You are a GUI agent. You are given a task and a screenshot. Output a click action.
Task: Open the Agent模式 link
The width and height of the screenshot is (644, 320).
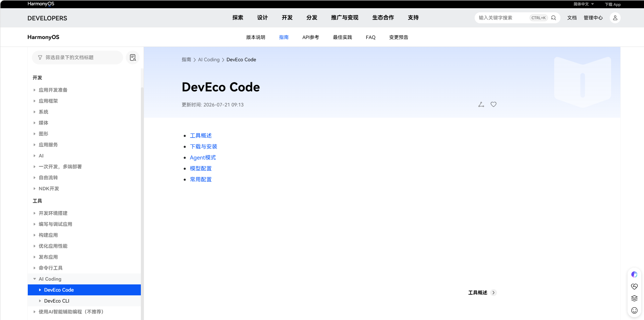point(203,157)
